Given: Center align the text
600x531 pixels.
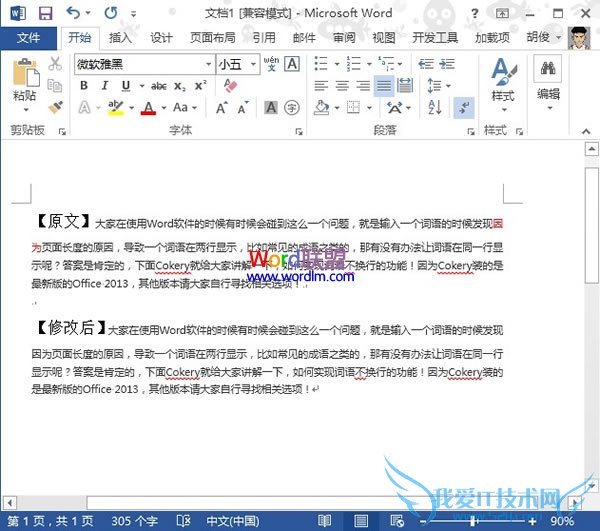Looking at the screenshot, I should [x=342, y=85].
